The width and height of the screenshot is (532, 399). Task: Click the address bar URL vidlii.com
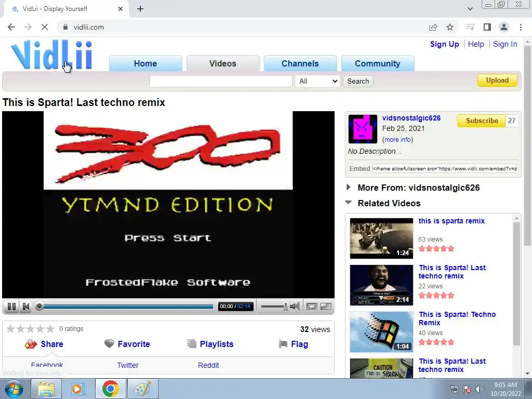(88, 27)
